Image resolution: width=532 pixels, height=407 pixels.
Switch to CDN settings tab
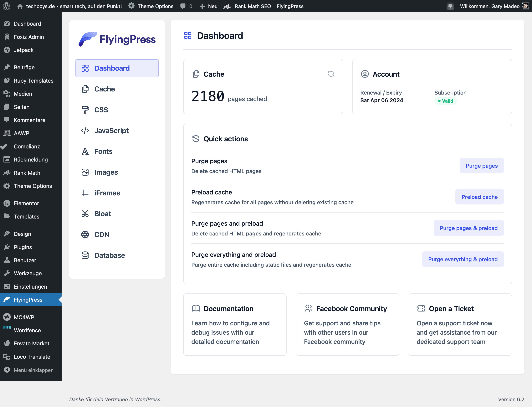(117, 234)
